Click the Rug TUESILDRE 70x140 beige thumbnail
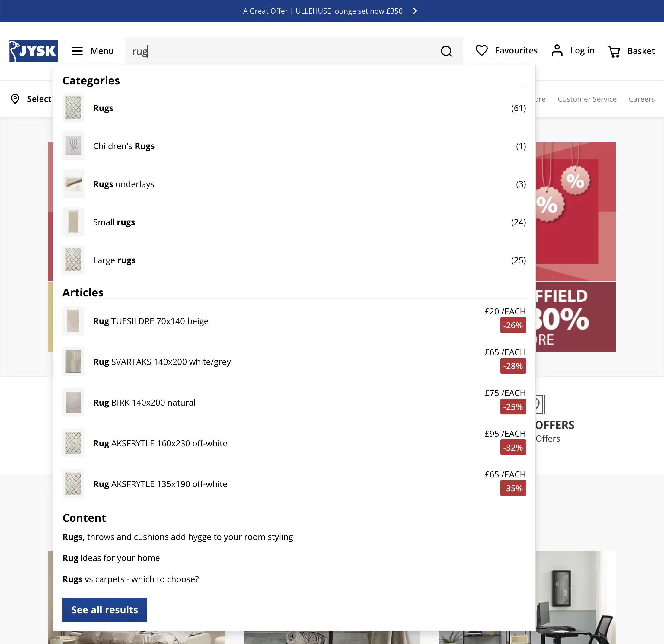Image resolution: width=664 pixels, height=644 pixels. click(73, 321)
